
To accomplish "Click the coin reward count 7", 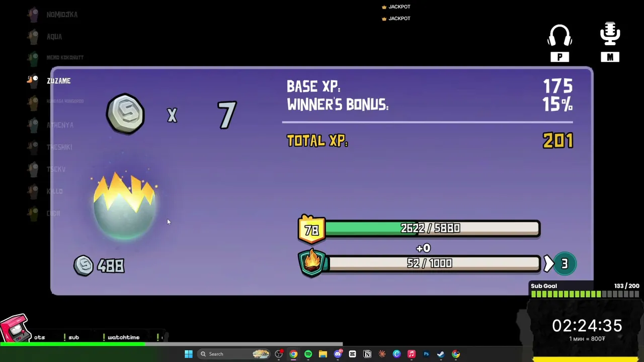I will click(227, 115).
